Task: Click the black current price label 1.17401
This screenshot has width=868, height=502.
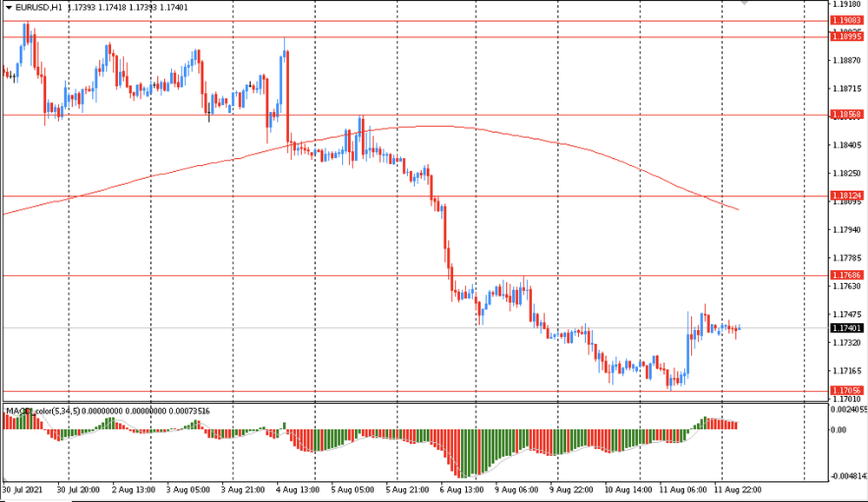Action: (847, 328)
